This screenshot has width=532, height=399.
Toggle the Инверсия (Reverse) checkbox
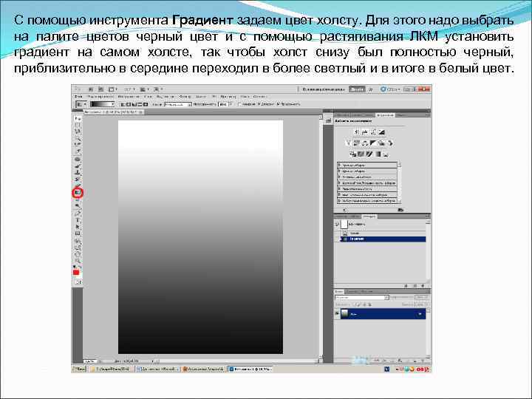(240, 104)
